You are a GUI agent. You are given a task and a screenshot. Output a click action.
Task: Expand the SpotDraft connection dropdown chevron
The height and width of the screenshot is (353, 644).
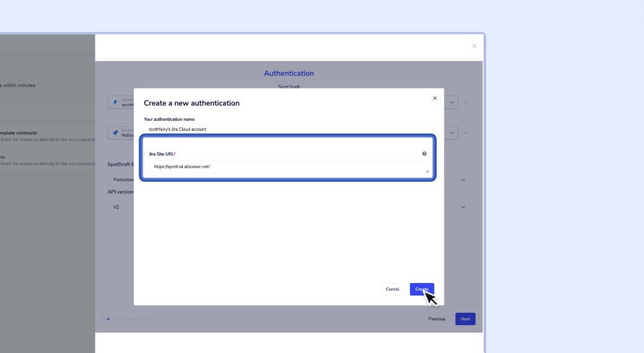(x=452, y=102)
